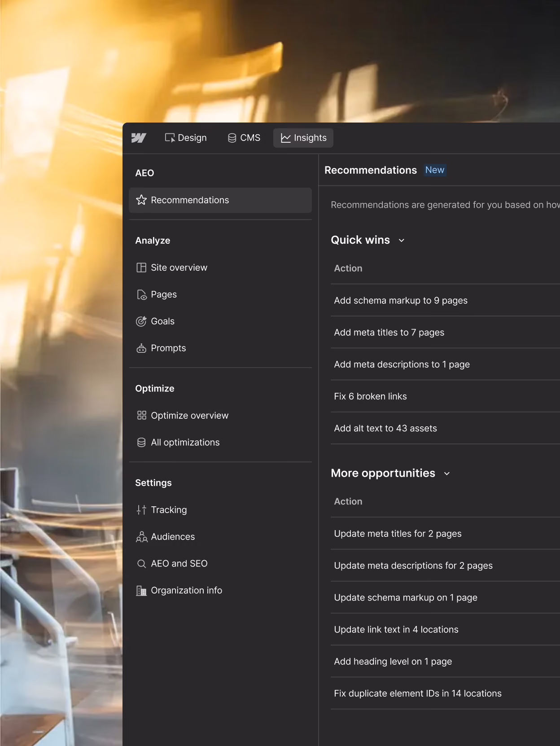Open Site overview in the sidebar

(x=220, y=268)
